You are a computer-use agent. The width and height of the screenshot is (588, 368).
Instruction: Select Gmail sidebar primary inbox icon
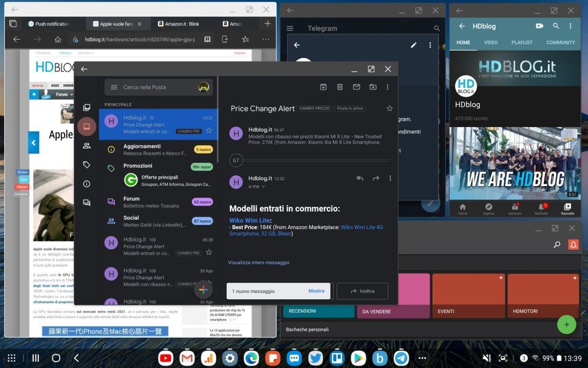86,126
